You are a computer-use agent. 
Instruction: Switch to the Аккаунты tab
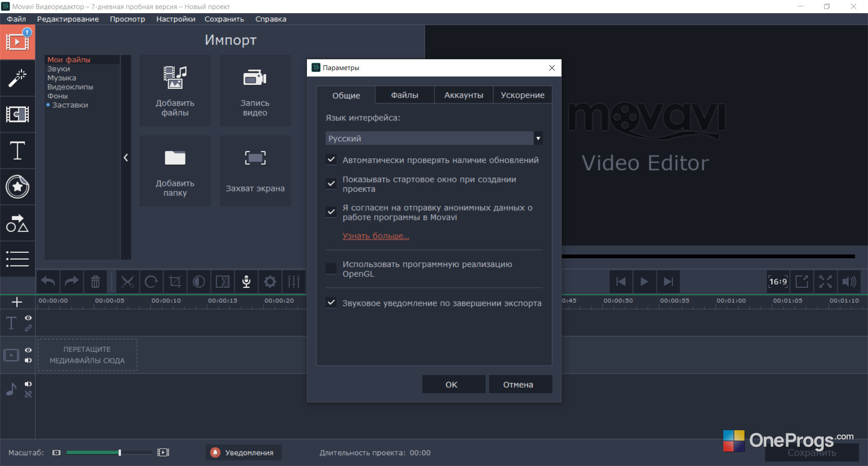[x=464, y=95]
